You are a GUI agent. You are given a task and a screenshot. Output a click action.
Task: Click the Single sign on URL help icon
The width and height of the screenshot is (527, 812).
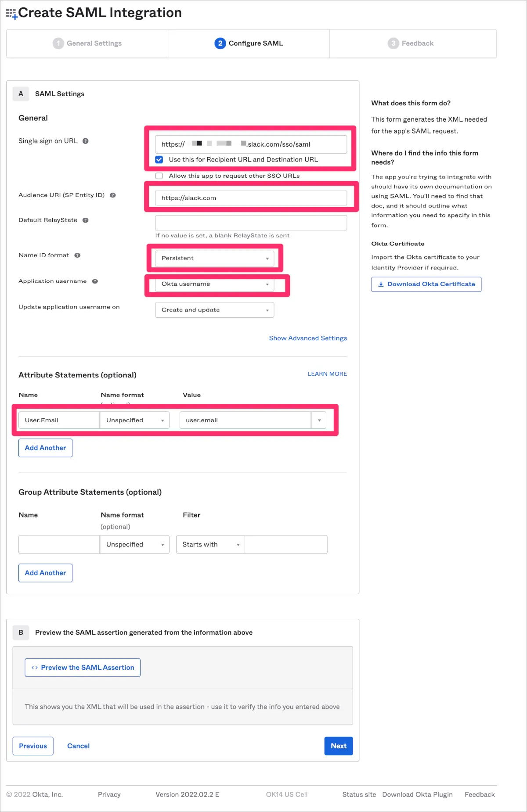[x=86, y=141]
